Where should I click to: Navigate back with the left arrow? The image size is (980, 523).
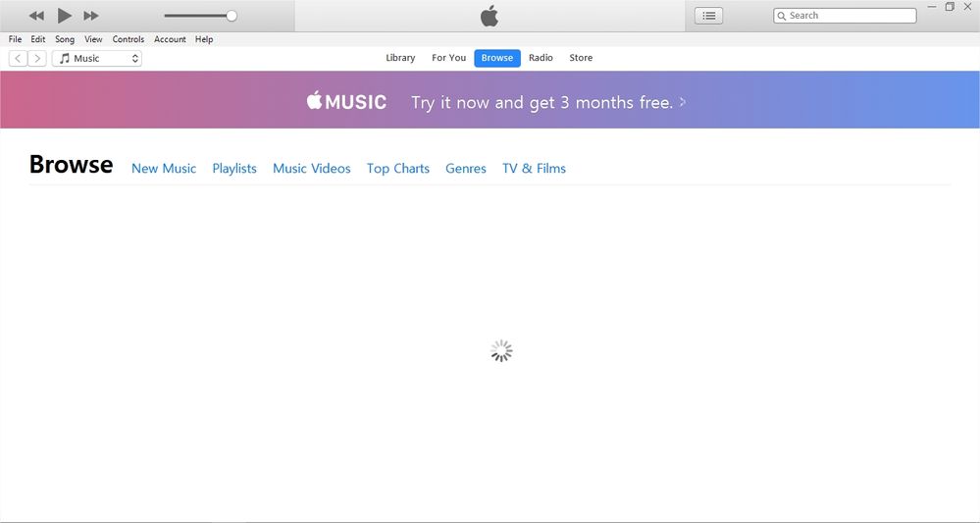pos(18,58)
